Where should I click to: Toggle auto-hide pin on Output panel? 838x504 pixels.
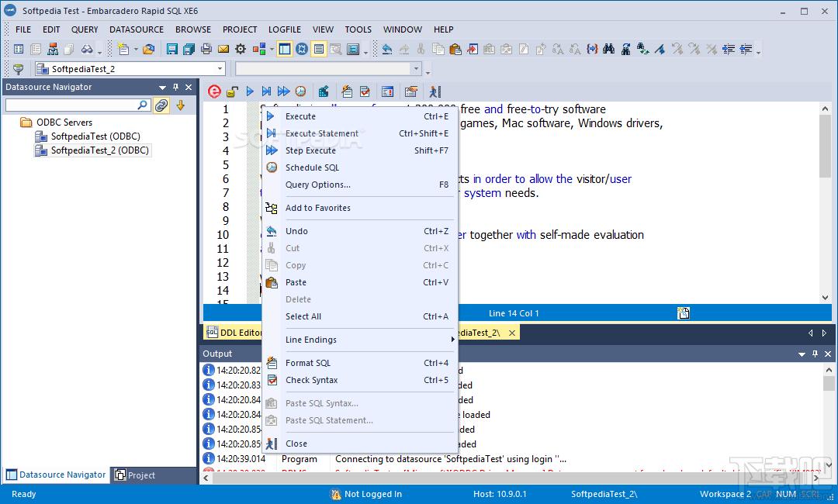pyautogui.click(x=815, y=354)
